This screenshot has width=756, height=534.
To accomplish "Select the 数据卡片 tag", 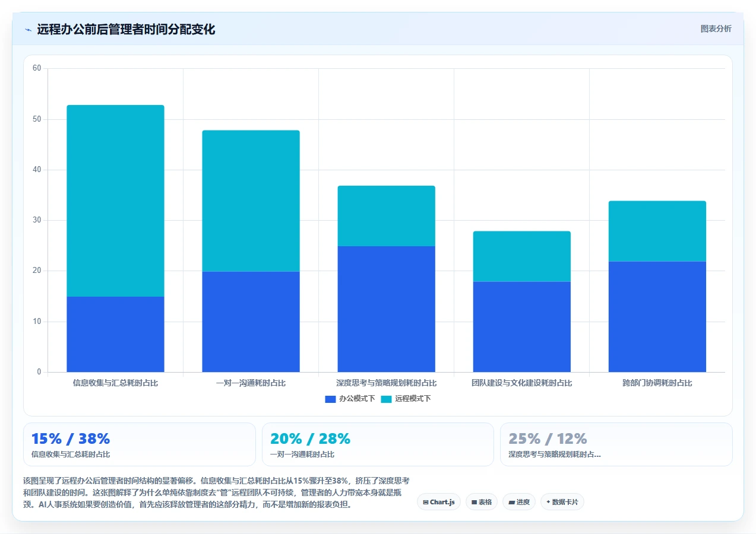I will tap(562, 502).
